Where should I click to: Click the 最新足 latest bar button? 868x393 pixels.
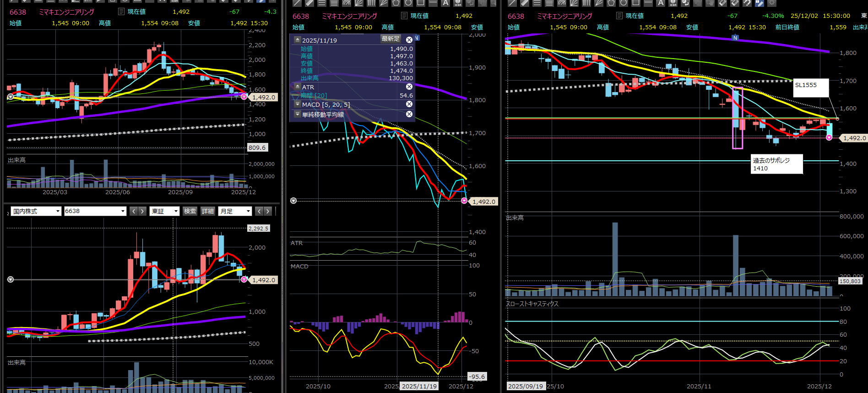coord(391,39)
